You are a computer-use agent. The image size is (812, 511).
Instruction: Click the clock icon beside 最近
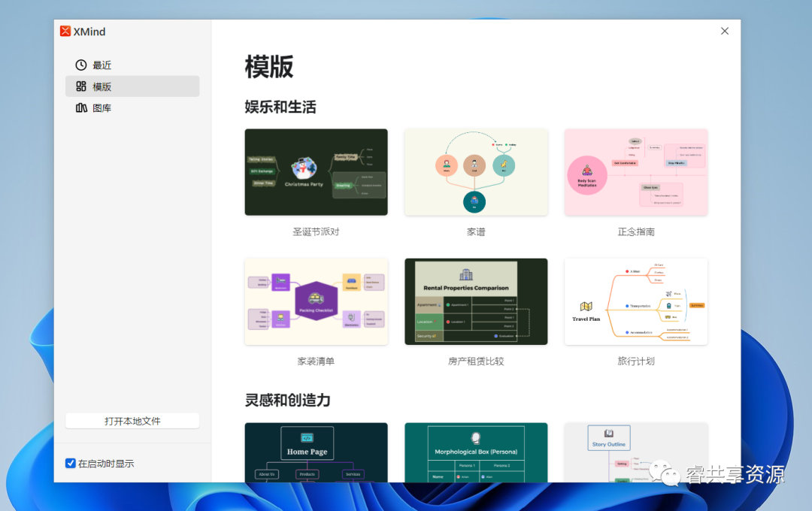pyautogui.click(x=80, y=65)
